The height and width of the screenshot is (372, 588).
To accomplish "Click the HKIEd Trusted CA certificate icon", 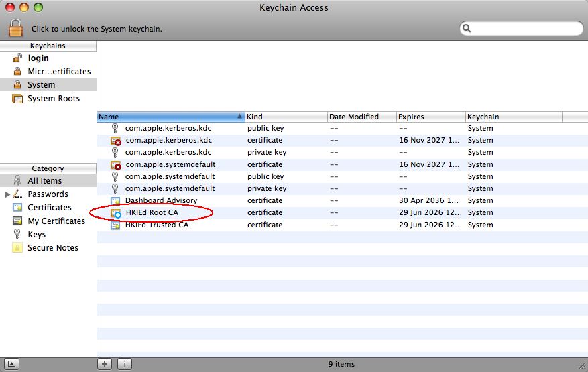I will (x=115, y=225).
